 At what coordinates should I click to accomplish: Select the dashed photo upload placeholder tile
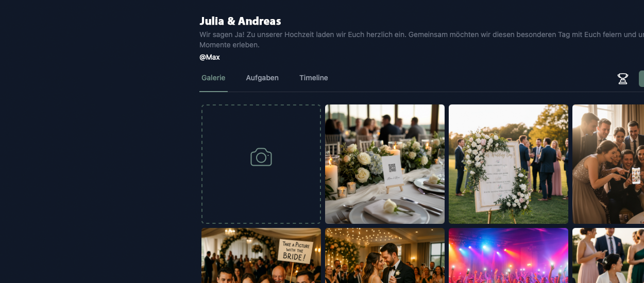tap(261, 164)
